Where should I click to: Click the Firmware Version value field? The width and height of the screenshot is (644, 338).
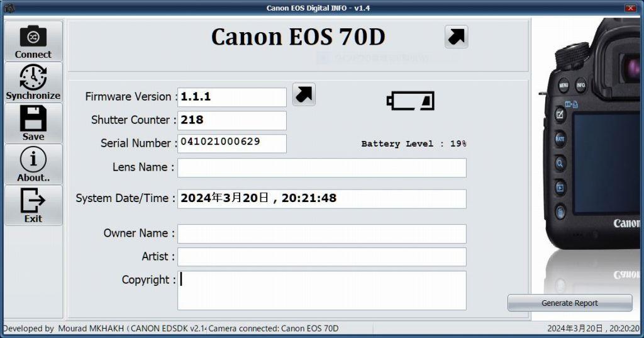231,97
